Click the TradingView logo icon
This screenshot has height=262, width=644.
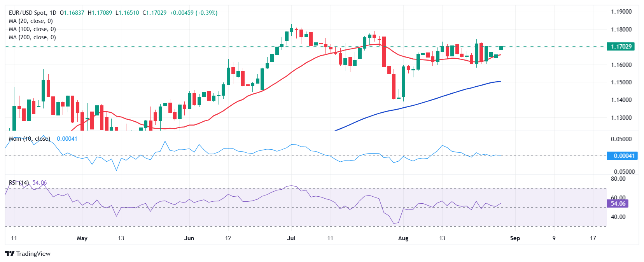[x=10, y=253]
